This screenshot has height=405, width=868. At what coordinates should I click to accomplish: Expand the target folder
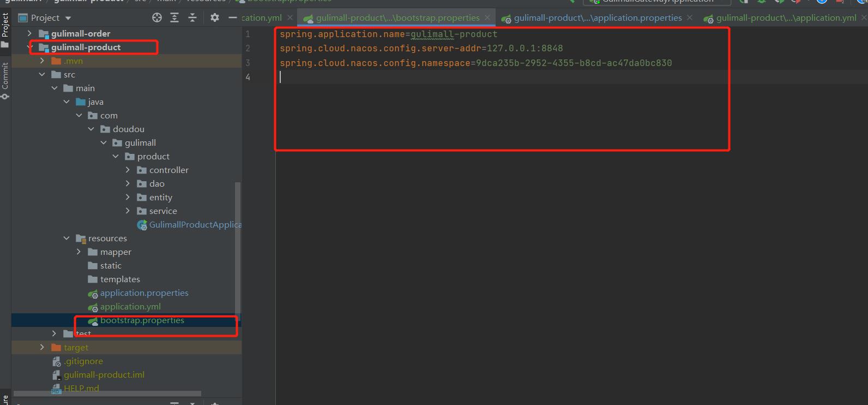point(42,348)
